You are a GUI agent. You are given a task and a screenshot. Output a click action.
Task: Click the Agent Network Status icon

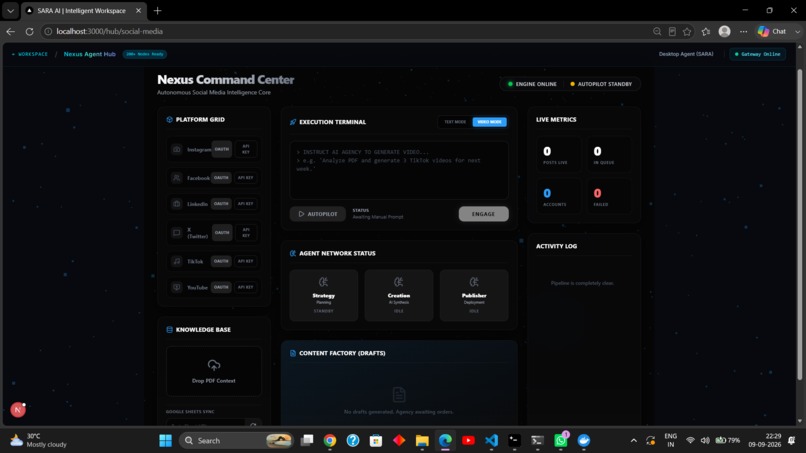point(292,253)
